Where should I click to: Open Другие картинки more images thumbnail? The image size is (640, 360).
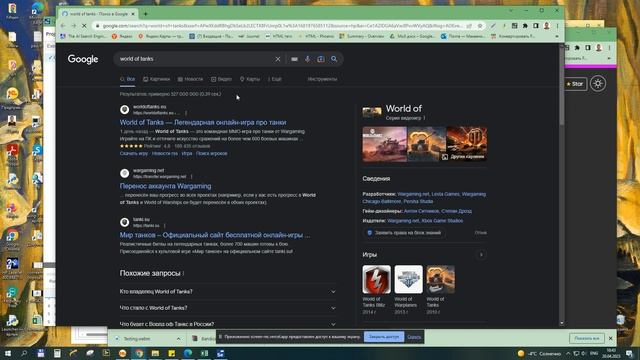467,144
